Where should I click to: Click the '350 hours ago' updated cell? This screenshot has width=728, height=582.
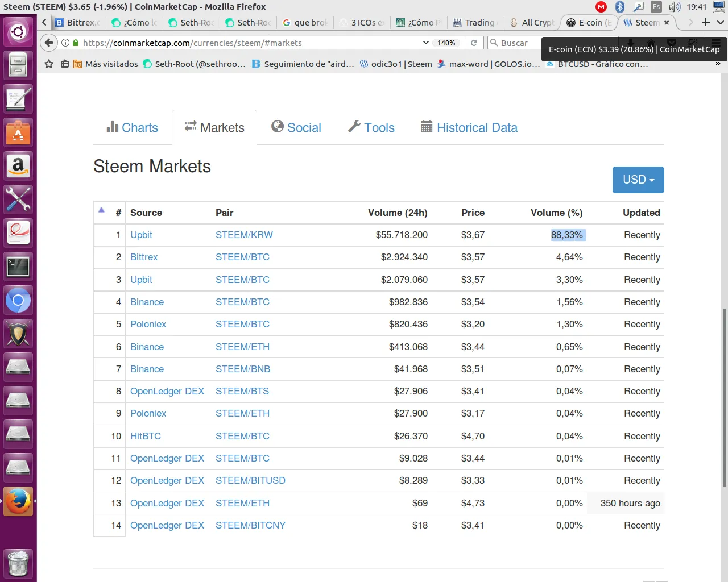pos(630,503)
